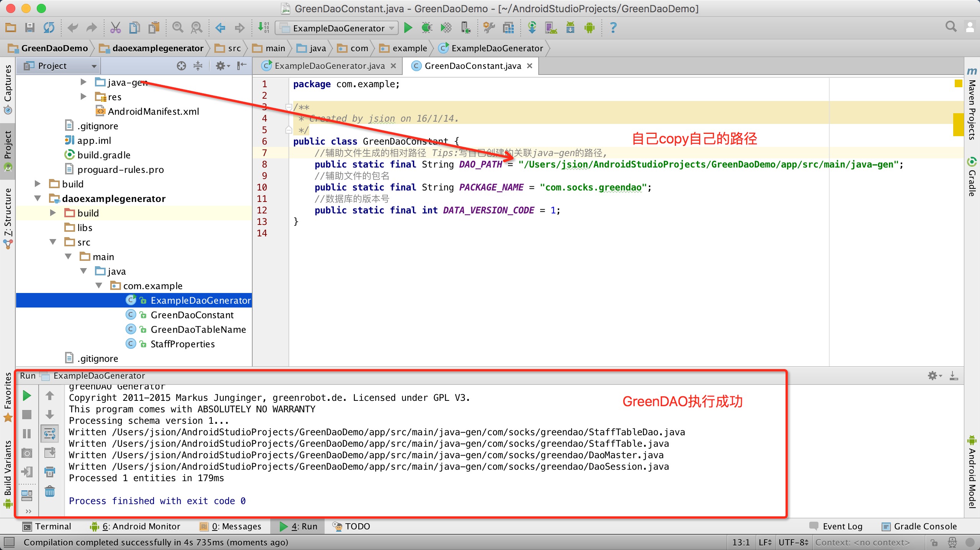Open the Project Structure toolbar icon

click(x=508, y=28)
